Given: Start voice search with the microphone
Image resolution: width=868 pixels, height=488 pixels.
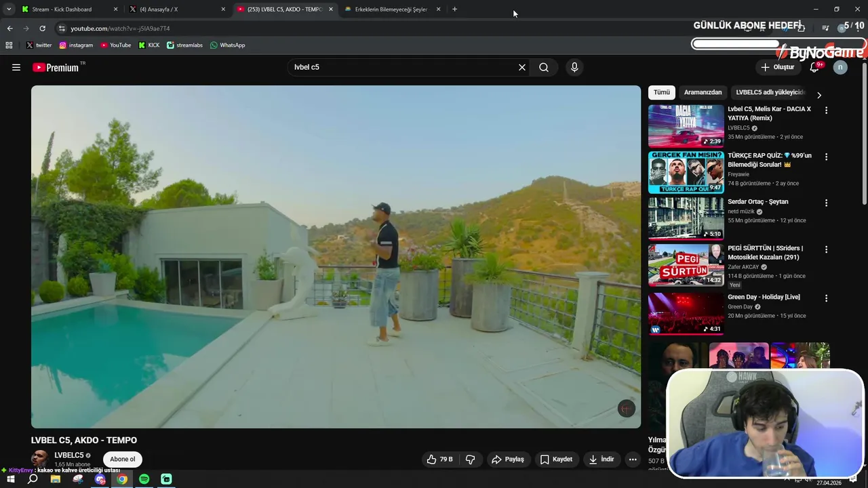Looking at the screenshot, I should tap(574, 67).
